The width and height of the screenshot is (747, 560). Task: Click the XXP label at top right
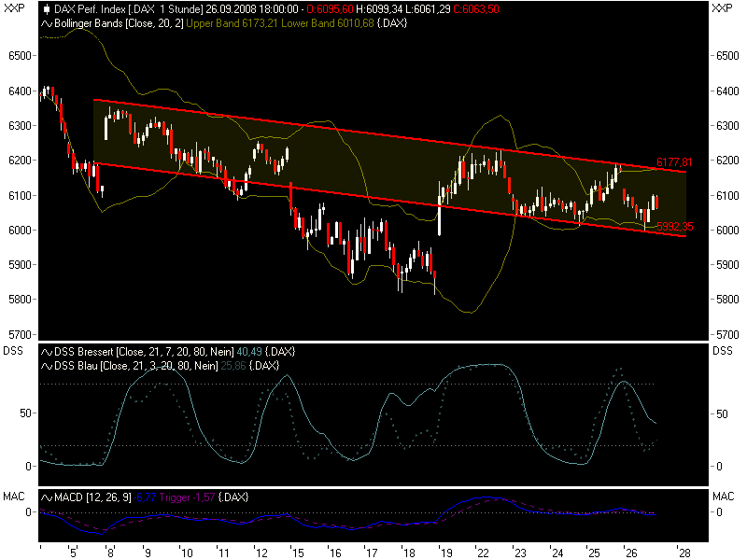(x=722, y=8)
